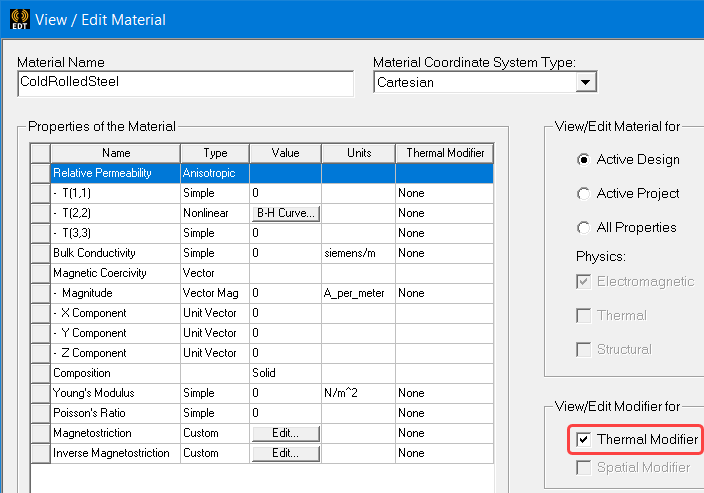Click the A_per_meter units cell
This screenshot has width=704, height=493.
359,293
